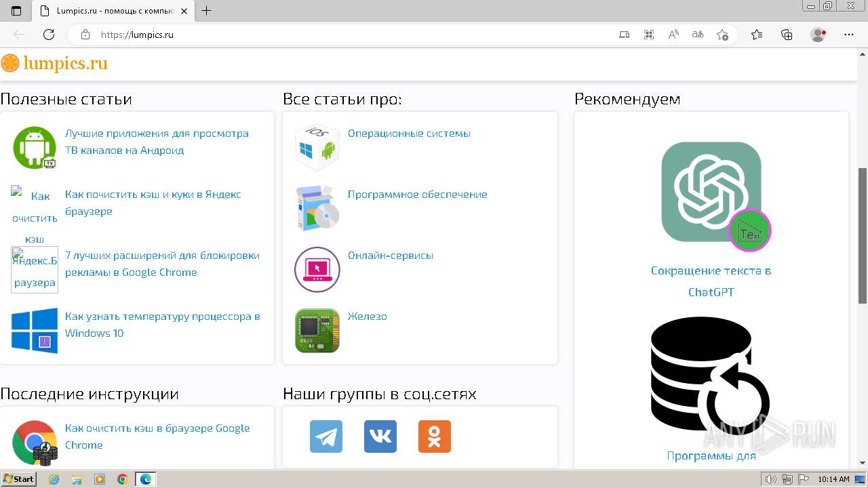Screen dimensions: 868x488
Task: Select the Lumpics.ru browser tab
Action: coord(113,11)
